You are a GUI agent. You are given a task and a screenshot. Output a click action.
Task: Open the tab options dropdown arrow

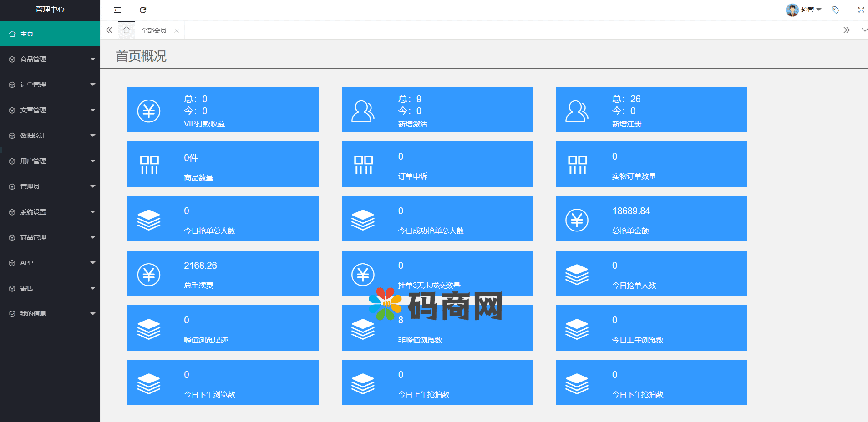864,30
